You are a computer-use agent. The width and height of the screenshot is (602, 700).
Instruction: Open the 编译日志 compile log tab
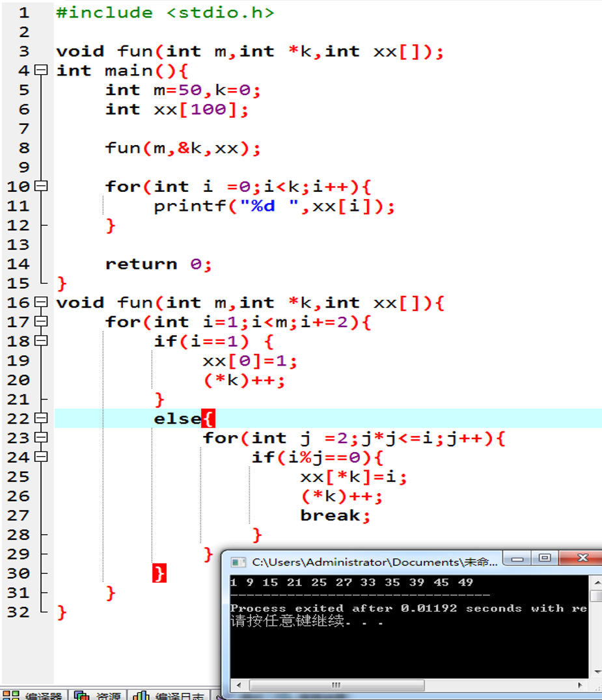click(x=169, y=695)
